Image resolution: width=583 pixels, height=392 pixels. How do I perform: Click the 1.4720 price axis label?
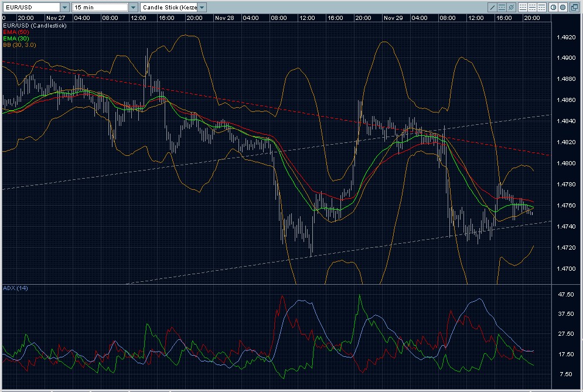[x=566, y=248]
